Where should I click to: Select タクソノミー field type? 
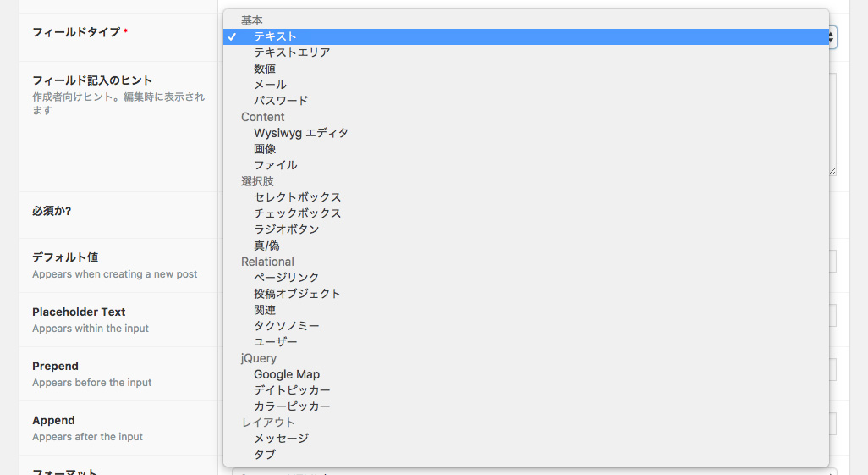(526, 326)
